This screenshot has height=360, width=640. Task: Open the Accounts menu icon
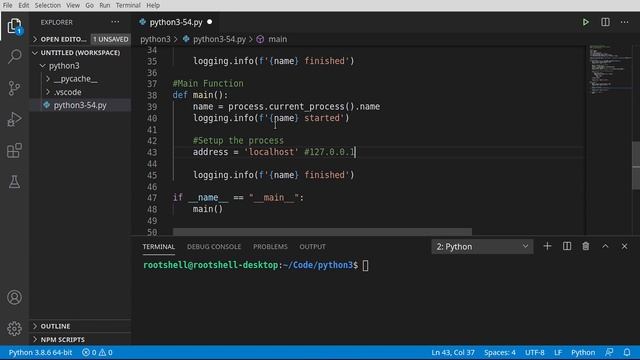pos(14,297)
